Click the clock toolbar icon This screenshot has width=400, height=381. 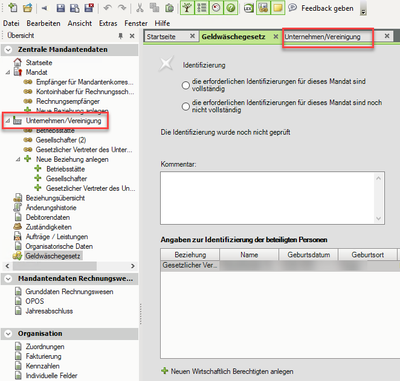[x=216, y=7]
